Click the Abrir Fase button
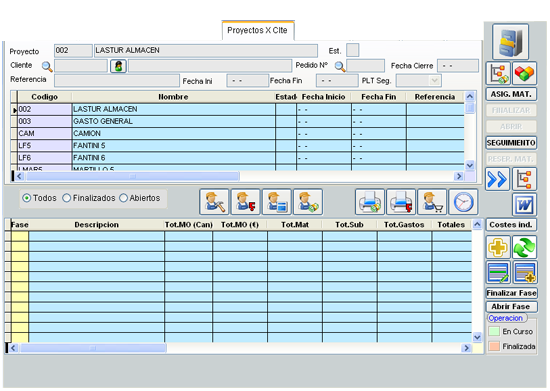This screenshot has width=550, height=391. tap(511, 306)
